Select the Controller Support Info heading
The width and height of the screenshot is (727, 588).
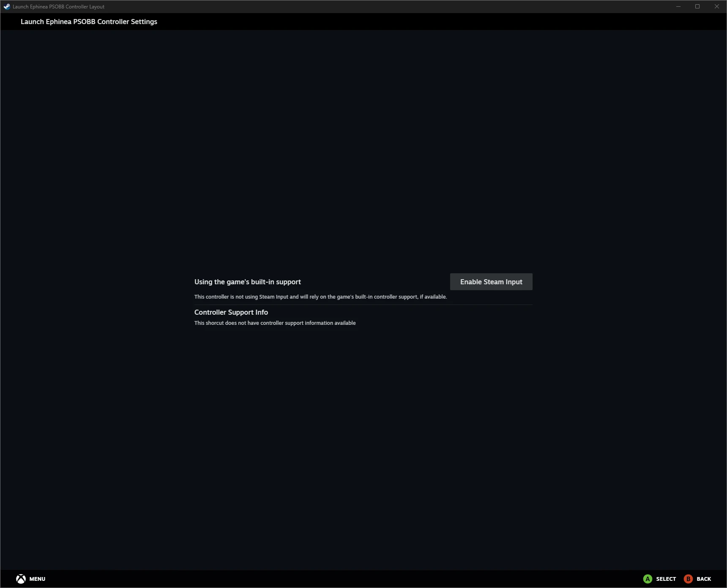point(231,312)
